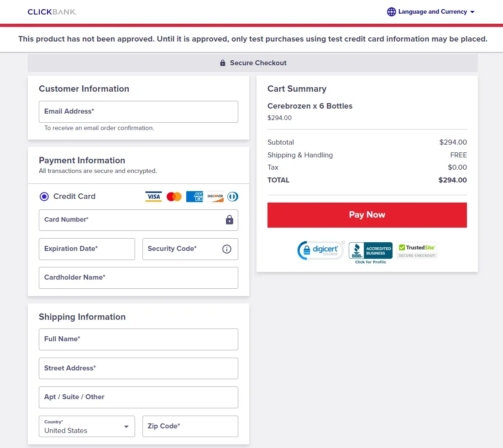Click the Email Address input field

(x=138, y=111)
